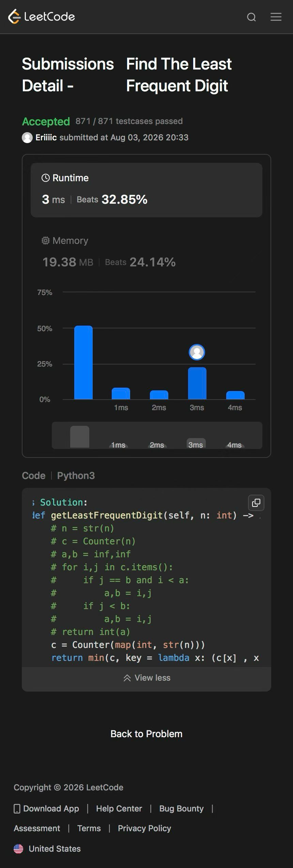
Task: Click the "3 ms" runtime value
Action: coord(53,199)
